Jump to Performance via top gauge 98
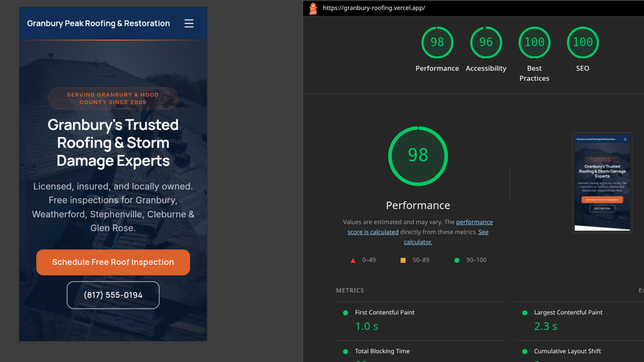 pyautogui.click(x=437, y=42)
